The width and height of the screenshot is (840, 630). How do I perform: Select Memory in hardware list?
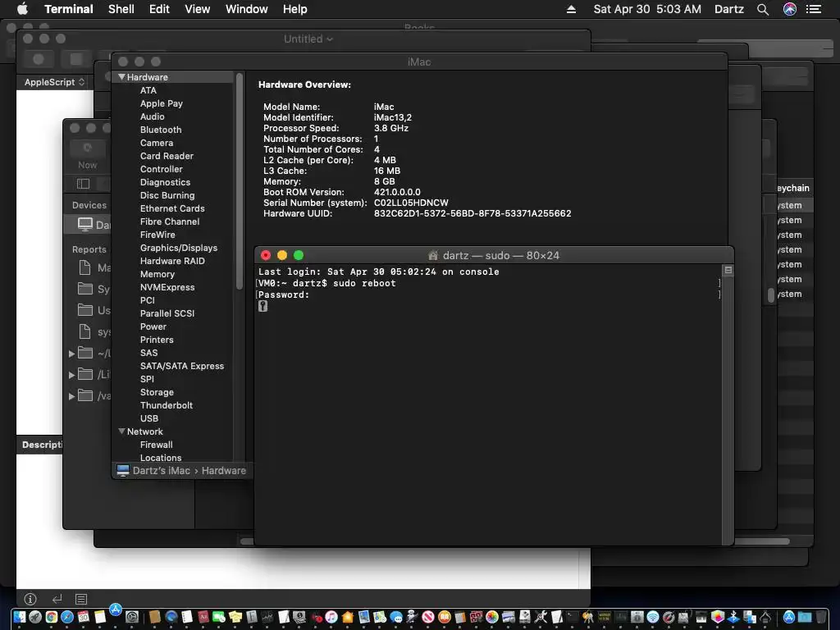[x=157, y=274]
